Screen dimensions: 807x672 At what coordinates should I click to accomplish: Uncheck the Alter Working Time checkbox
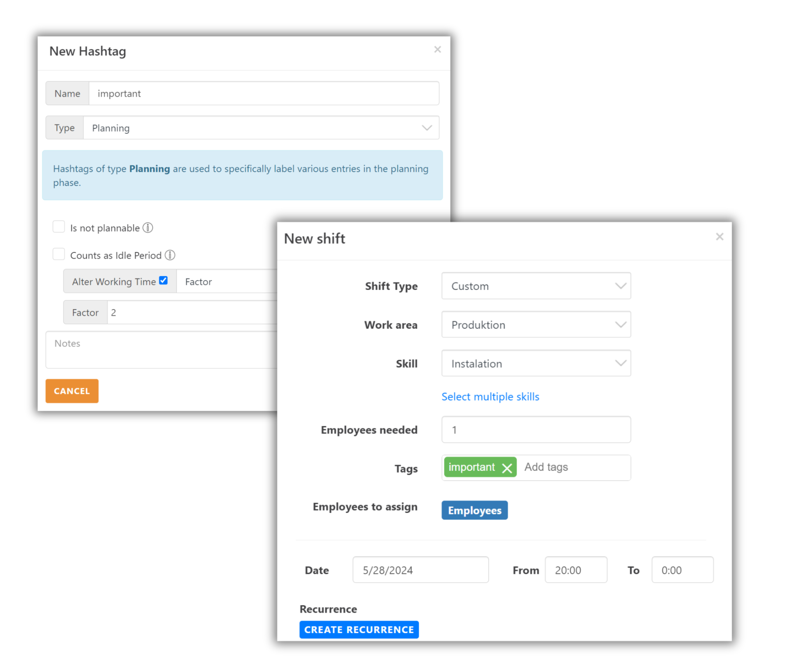pyautogui.click(x=163, y=281)
